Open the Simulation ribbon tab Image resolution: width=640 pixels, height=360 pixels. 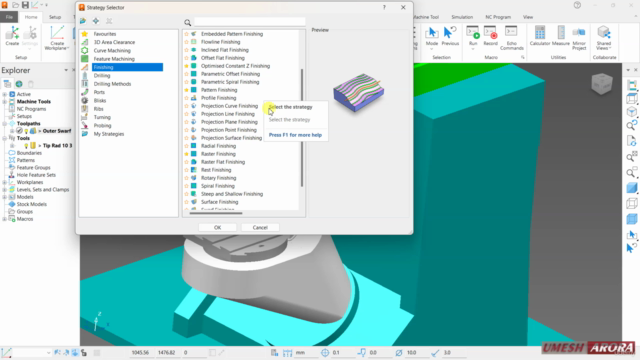point(462,17)
